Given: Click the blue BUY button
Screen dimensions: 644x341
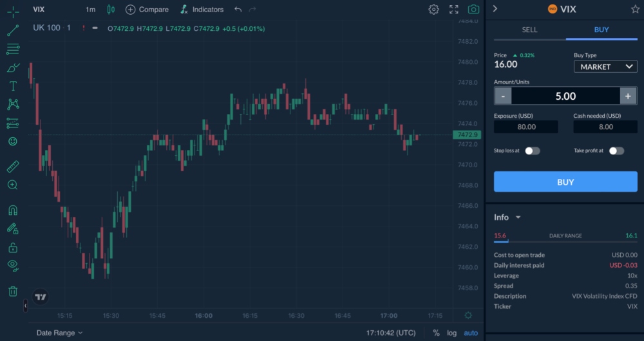Looking at the screenshot, I should [x=565, y=182].
